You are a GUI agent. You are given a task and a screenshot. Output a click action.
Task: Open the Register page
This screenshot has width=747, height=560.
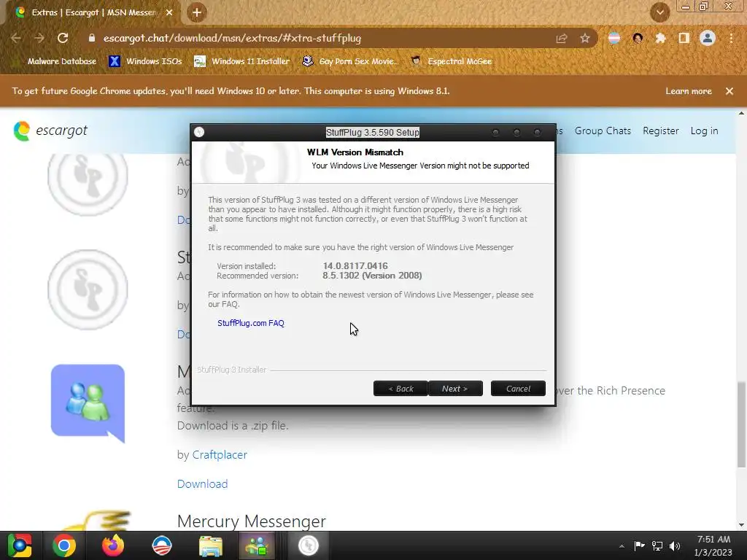tap(660, 131)
